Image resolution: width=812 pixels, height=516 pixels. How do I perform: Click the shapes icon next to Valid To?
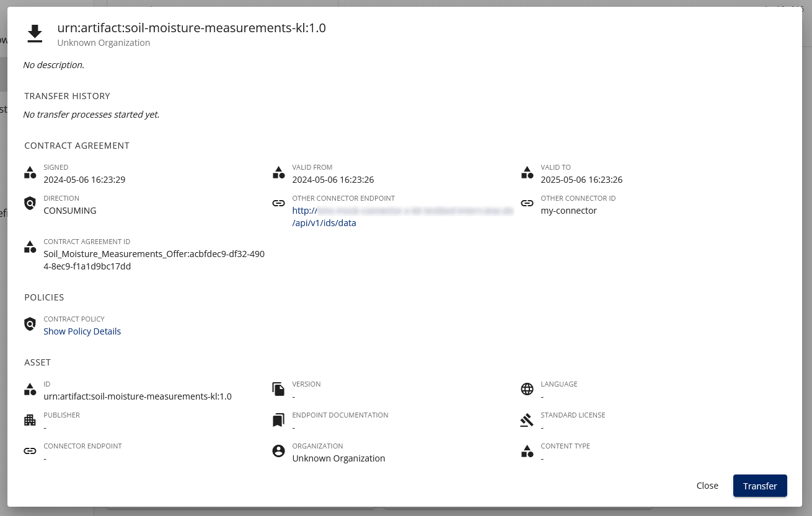click(x=527, y=173)
